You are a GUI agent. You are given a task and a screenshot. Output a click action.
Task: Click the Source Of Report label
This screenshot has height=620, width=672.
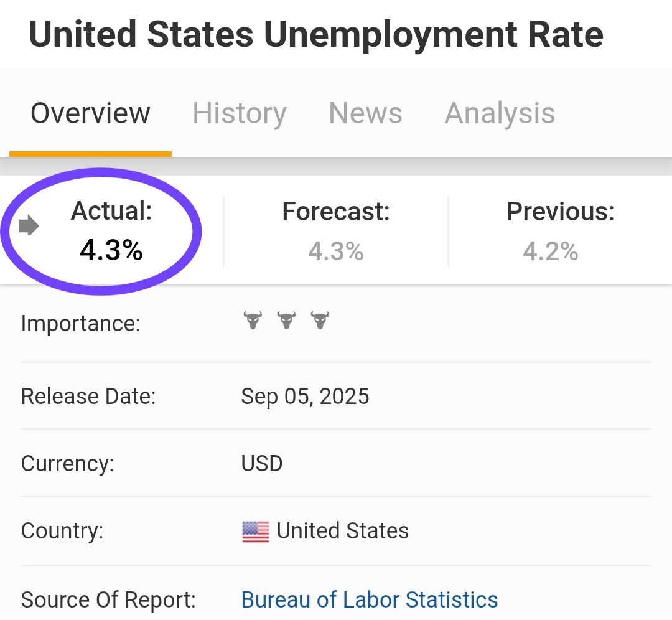click(108, 599)
